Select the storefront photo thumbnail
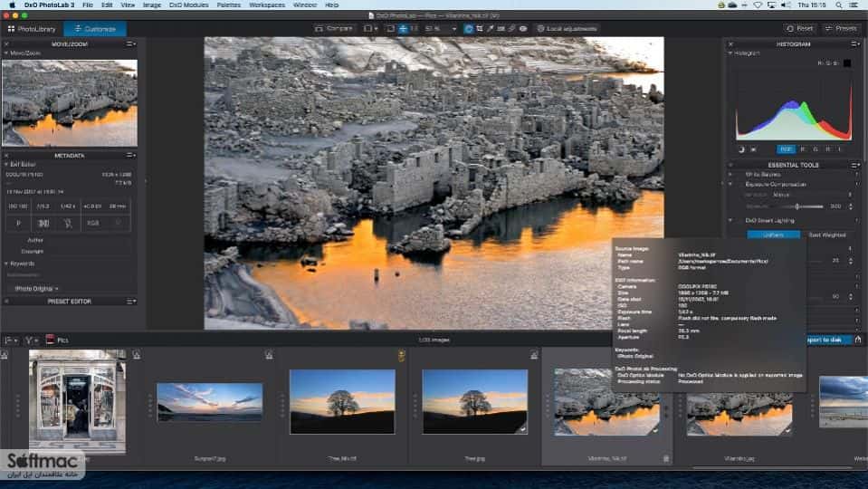The width and height of the screenshot is (868, 489). (x=77, y=401)
